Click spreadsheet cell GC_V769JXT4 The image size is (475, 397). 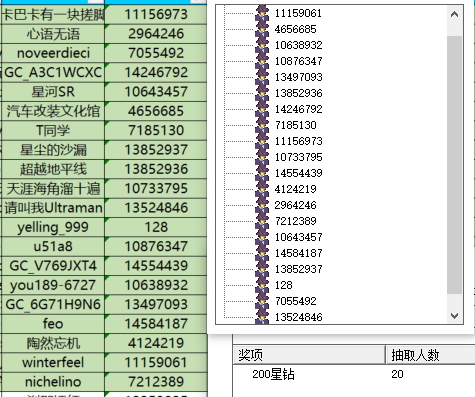53,266
